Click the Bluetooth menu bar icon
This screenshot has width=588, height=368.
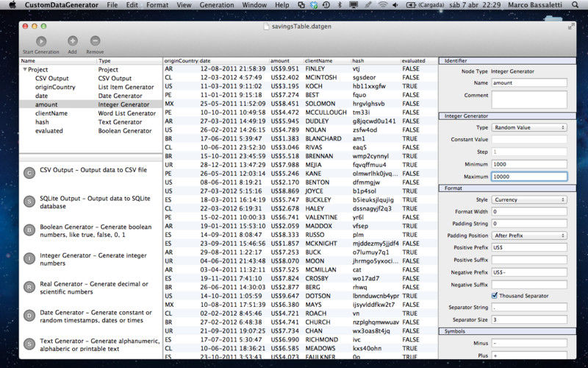(340, 5)
